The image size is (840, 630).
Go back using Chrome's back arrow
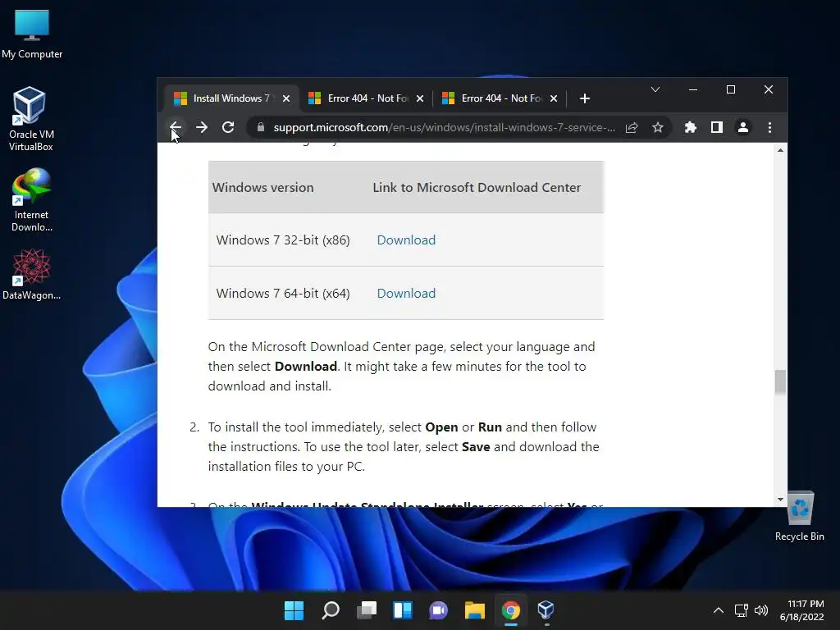(176, 127)
